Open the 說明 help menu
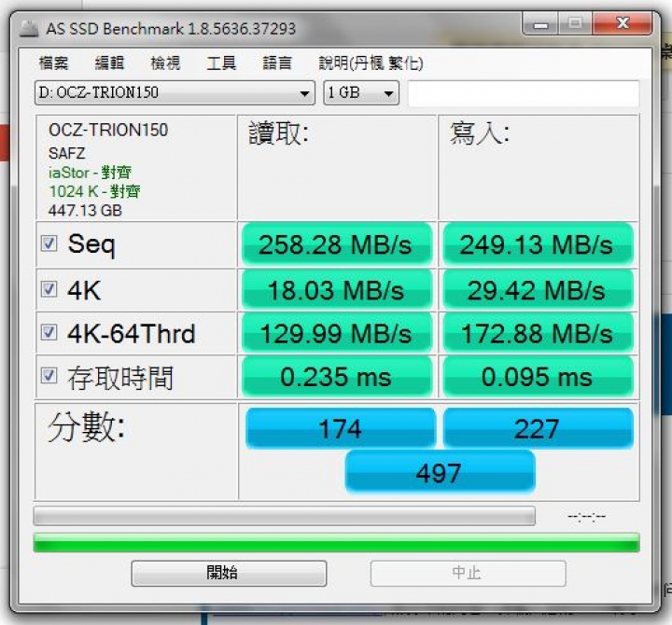672x625 pixels. point(371,63)
